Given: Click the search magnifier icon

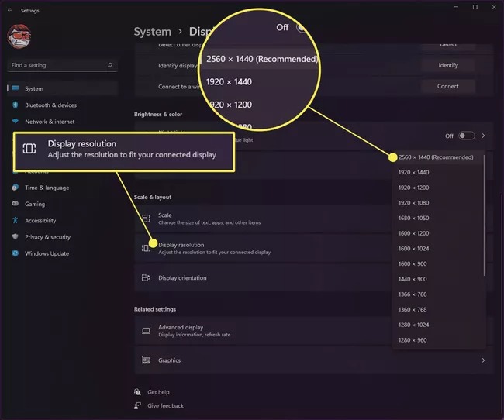Looking at the screenshot, I should coord(110,65).
